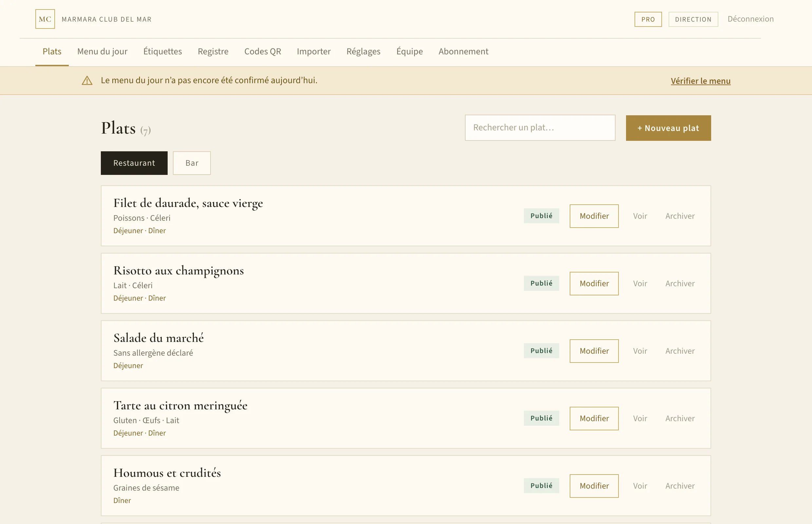This screenshot has width=812, height=524.
Task: Click the MARMARA CLUB DEL MAR name
Action: click(106, 19)
